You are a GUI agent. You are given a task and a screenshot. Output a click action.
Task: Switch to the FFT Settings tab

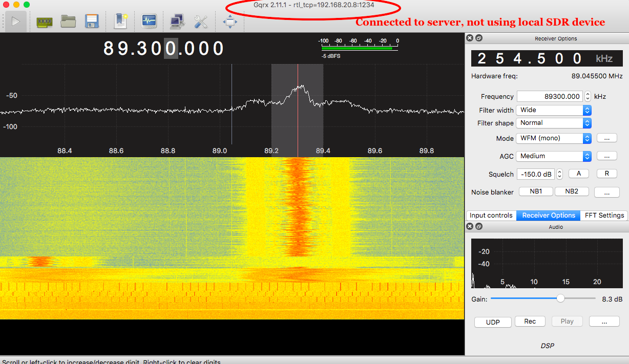click(x=604, y=216)
